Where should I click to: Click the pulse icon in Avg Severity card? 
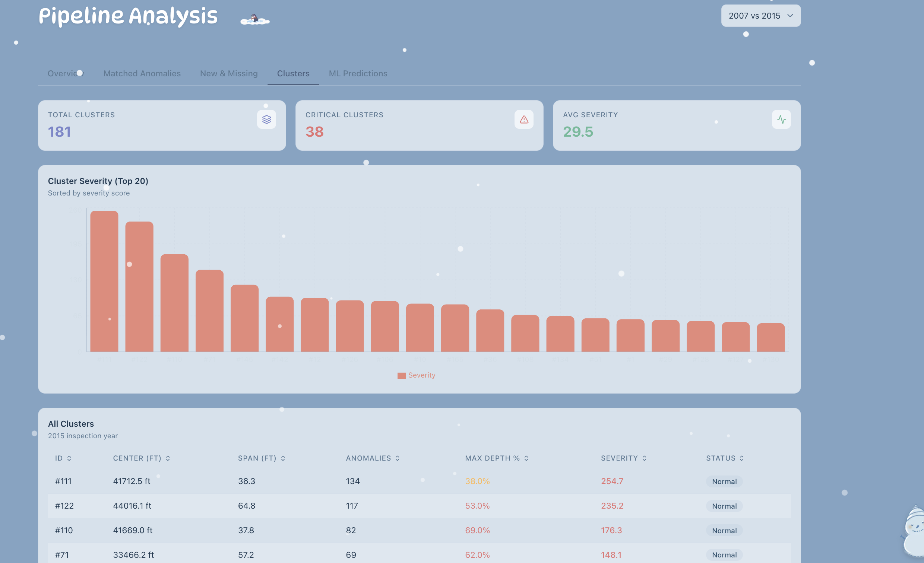(x=781, y=119)
